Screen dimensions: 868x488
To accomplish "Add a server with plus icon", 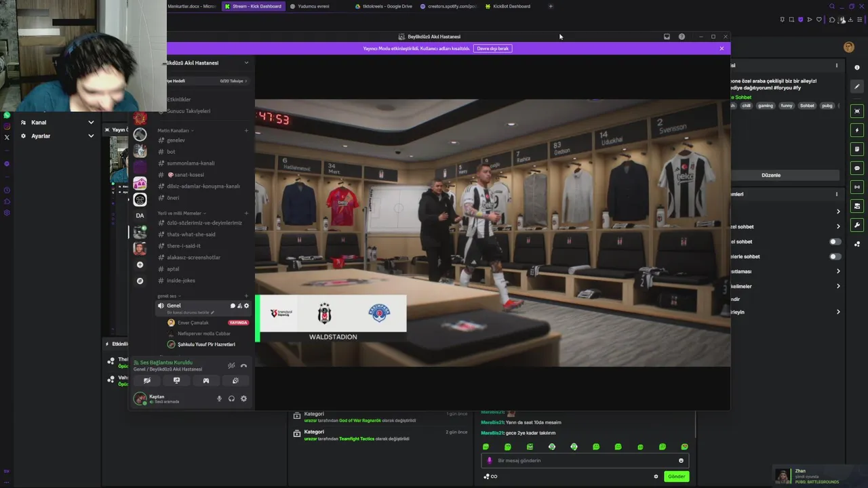I will click(140, 265).
